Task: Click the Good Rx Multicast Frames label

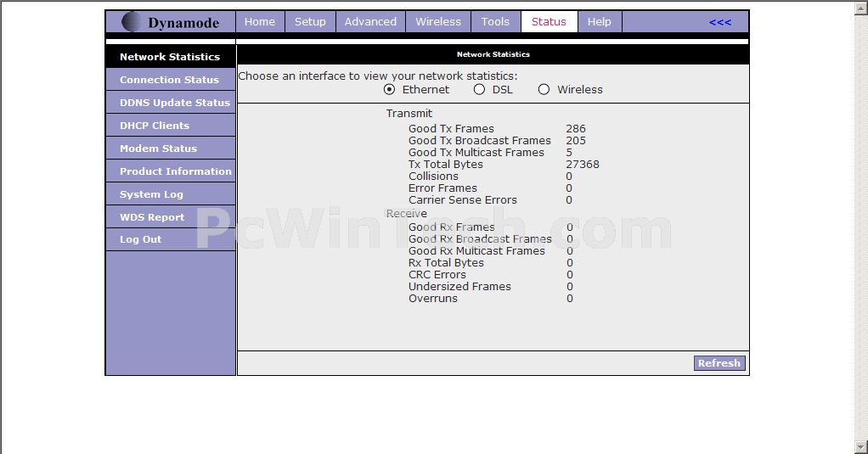Action: [476, 251]
